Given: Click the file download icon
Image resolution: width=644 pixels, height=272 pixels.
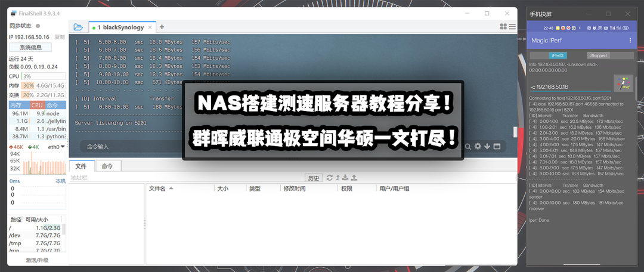Looking at the screenshot, I should 345,178.
